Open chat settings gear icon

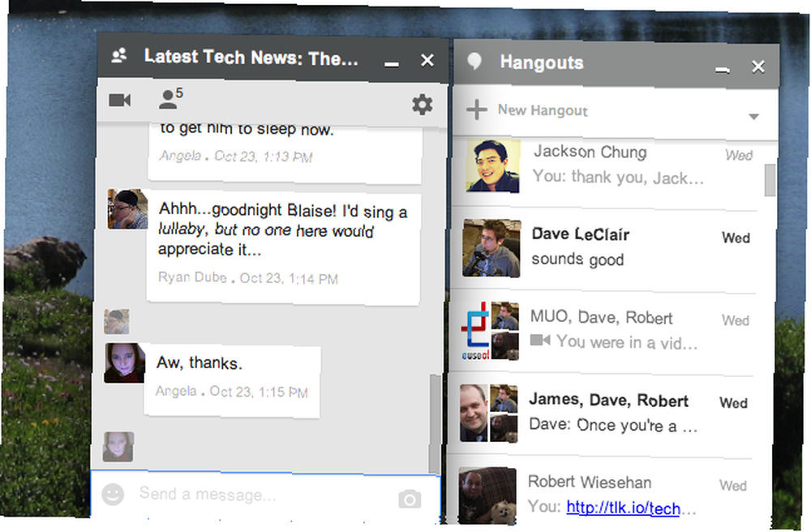point(422,105)
